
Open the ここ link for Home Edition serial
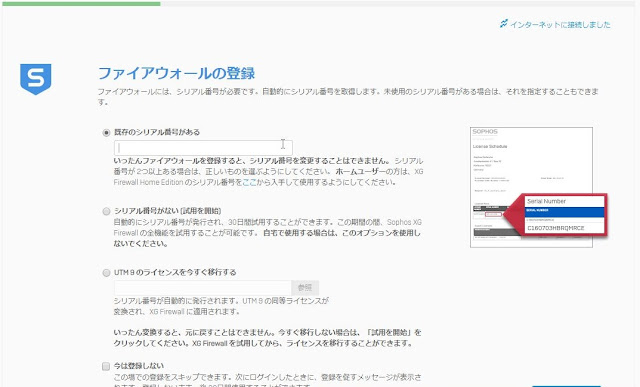(249, 182)
